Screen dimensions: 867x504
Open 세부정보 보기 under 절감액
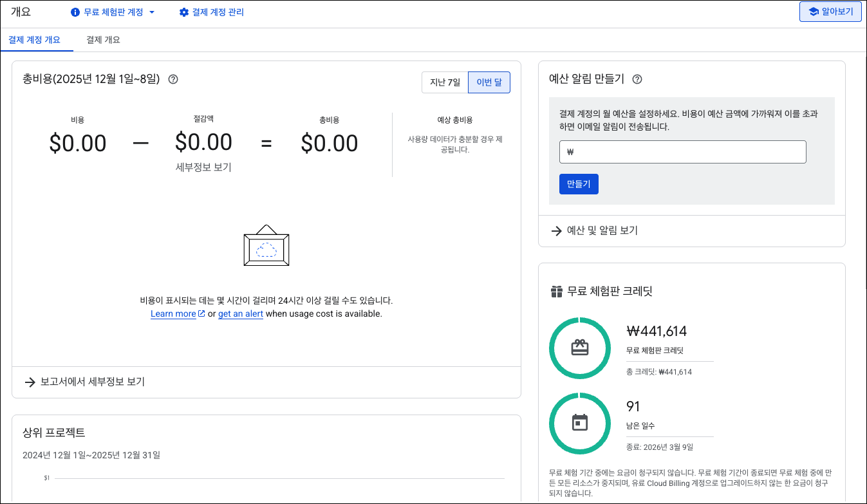click(x=203, y=167)
